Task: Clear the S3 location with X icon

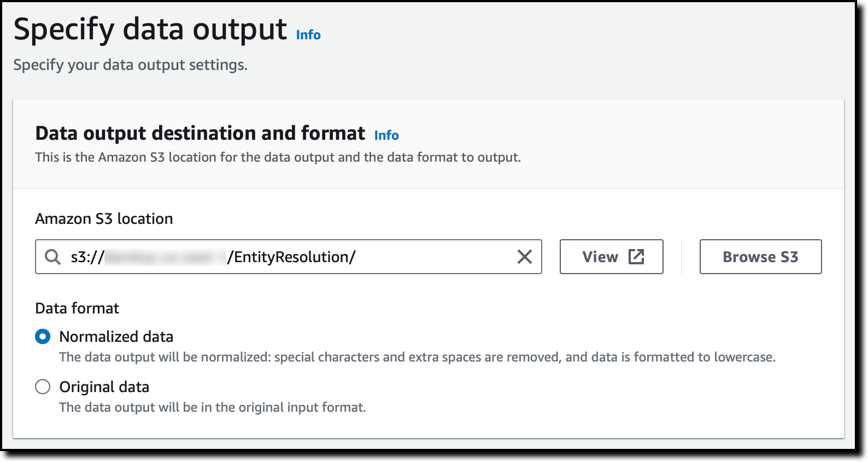Action: click(525, 257)
